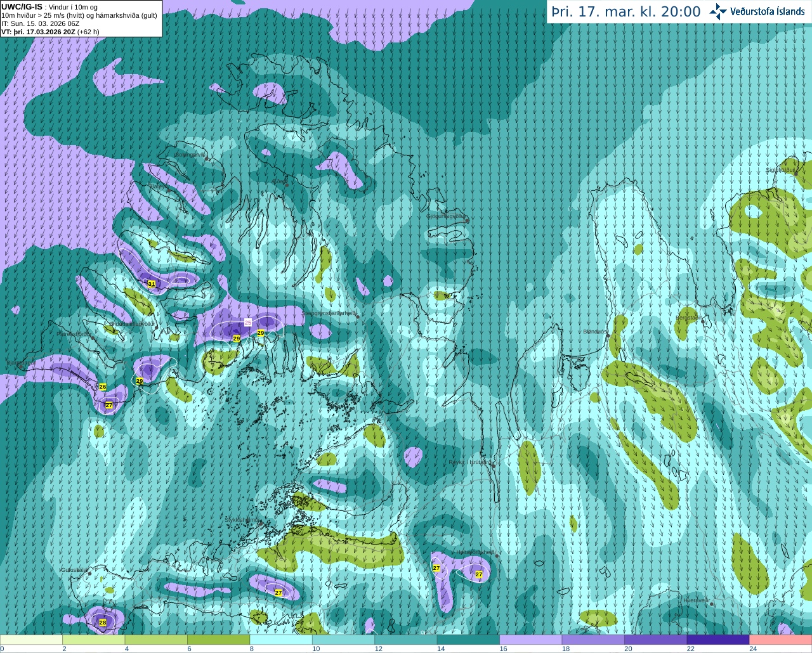Select the IT: Sun. 15. 03. 2026 06Z line
The height and width of the screenshot is (653, 812).
tap(40, 23)
